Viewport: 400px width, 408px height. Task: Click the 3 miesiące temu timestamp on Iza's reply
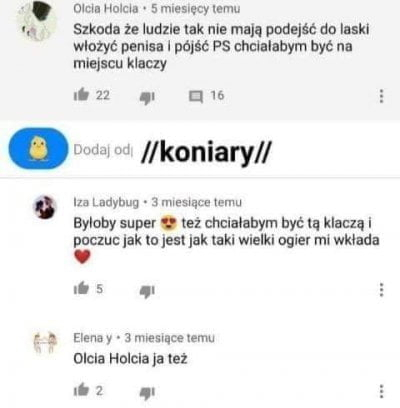pos(197,202)
